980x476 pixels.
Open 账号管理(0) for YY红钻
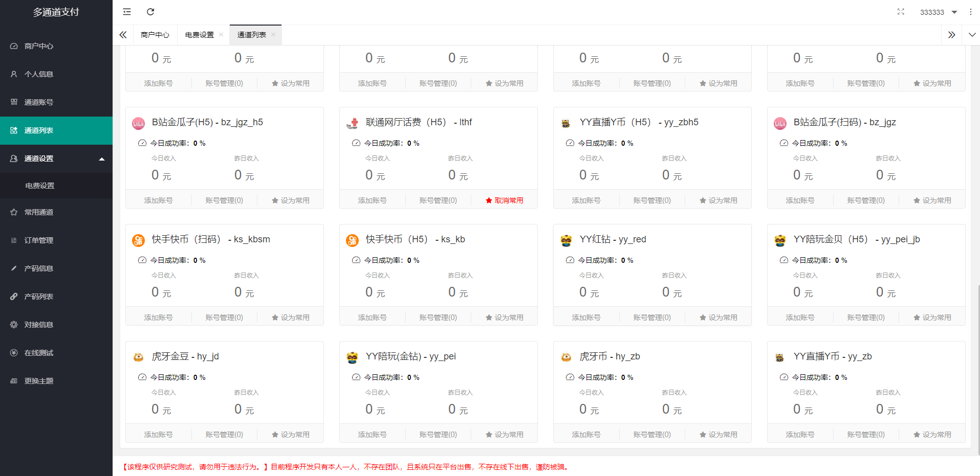(x=652, y=316)
